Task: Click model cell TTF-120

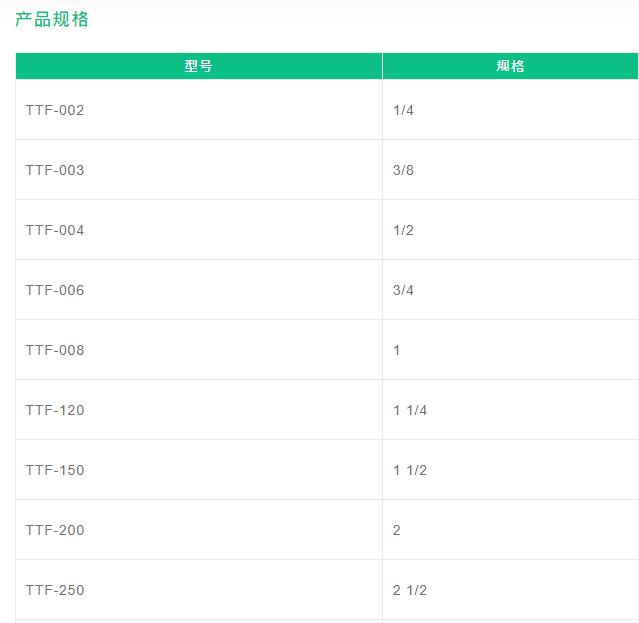Action: (x=55, y=410)
